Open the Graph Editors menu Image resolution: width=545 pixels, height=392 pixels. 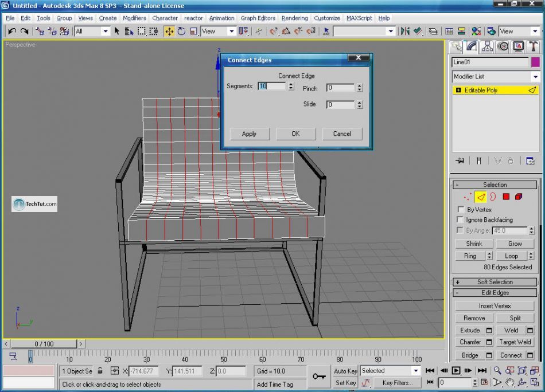(x=258, y=18)
